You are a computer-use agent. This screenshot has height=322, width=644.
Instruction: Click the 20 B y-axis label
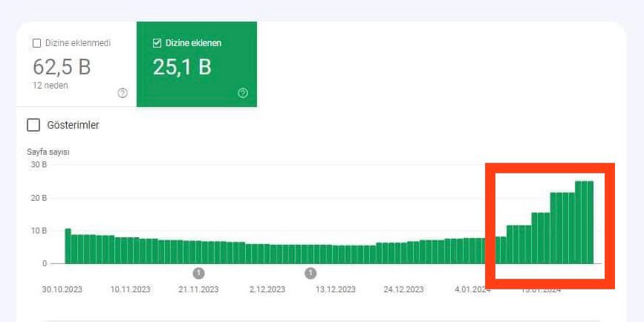[39, 198]
